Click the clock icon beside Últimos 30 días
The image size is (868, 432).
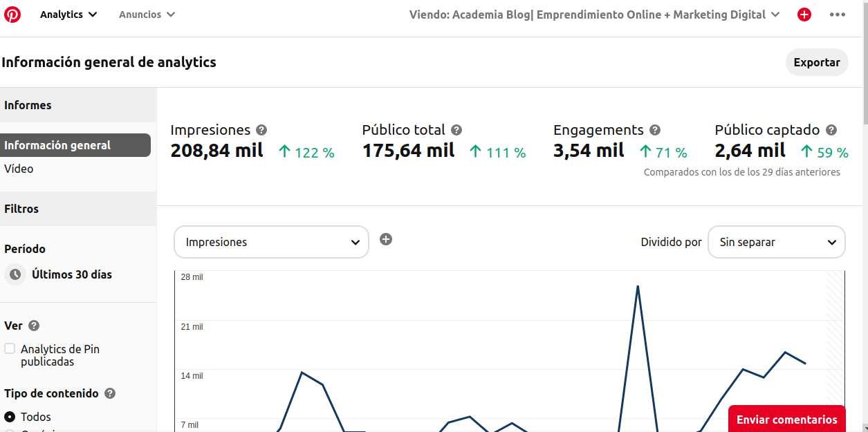click(x=15, y=274)
